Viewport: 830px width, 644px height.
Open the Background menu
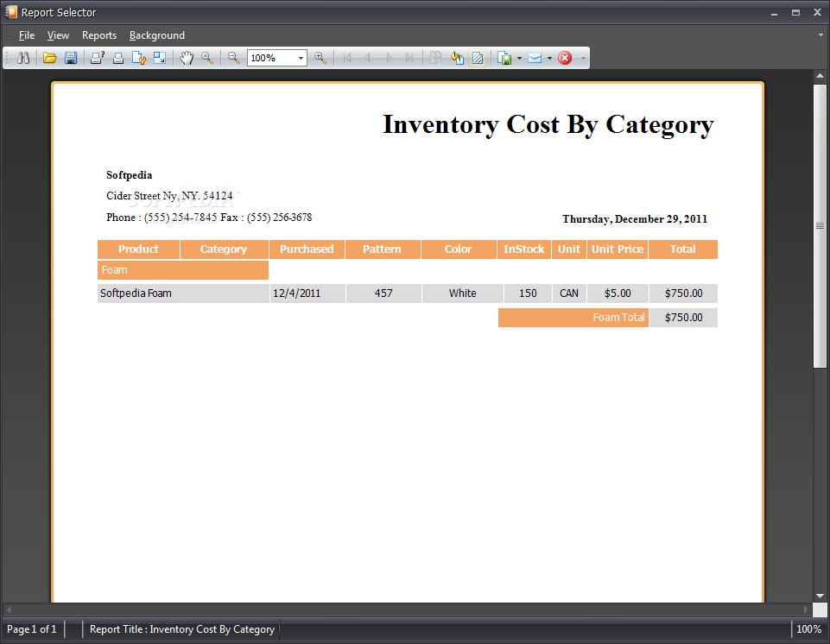point(157,35)
